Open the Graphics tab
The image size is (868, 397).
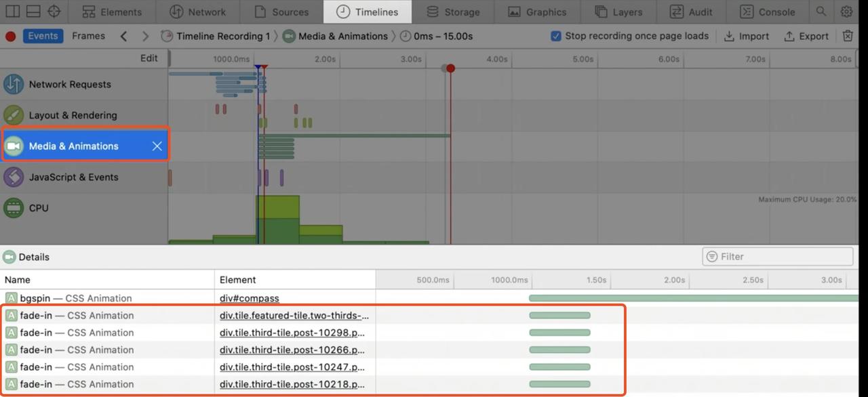pos(537,12)
